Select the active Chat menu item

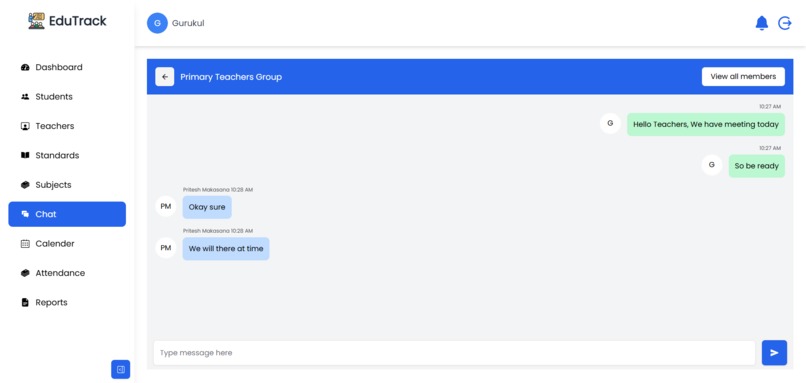point(67,214)
